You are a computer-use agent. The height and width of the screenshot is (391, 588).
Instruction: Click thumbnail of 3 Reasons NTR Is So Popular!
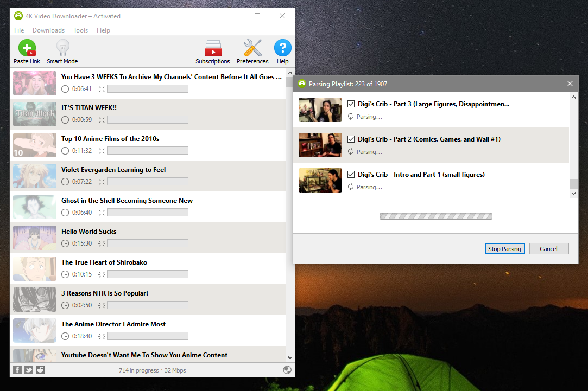35,299
